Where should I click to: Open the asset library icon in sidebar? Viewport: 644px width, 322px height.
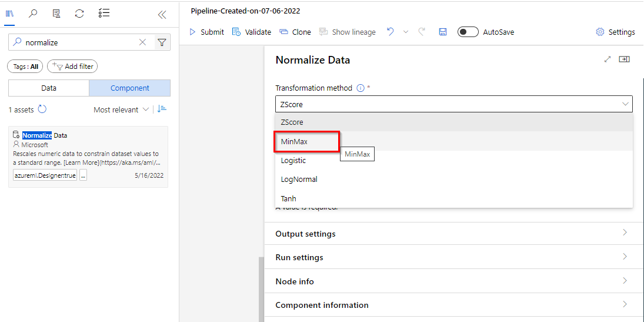10,14
